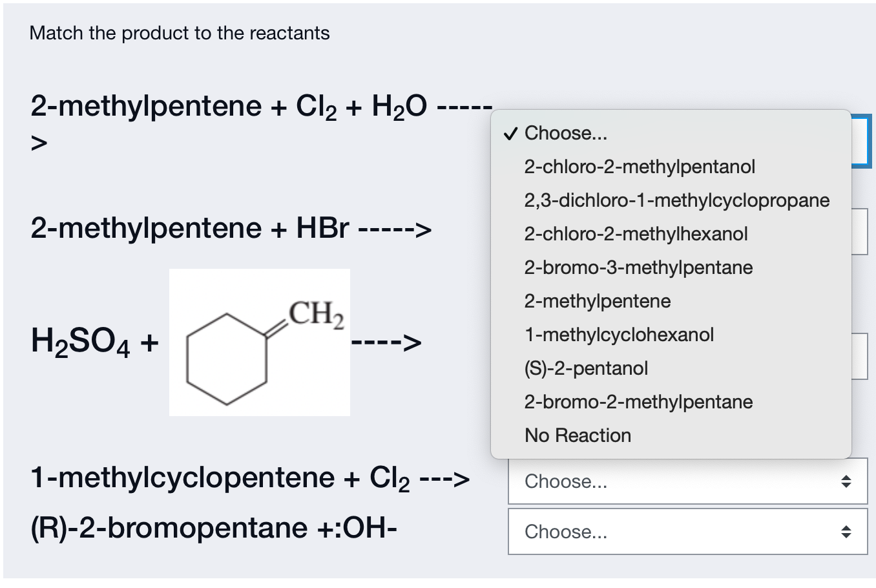Image resolution: width=876 pixels, height=588 pixels.
Task: Select the "No Reaction" option
Action: tap(577, 436)
